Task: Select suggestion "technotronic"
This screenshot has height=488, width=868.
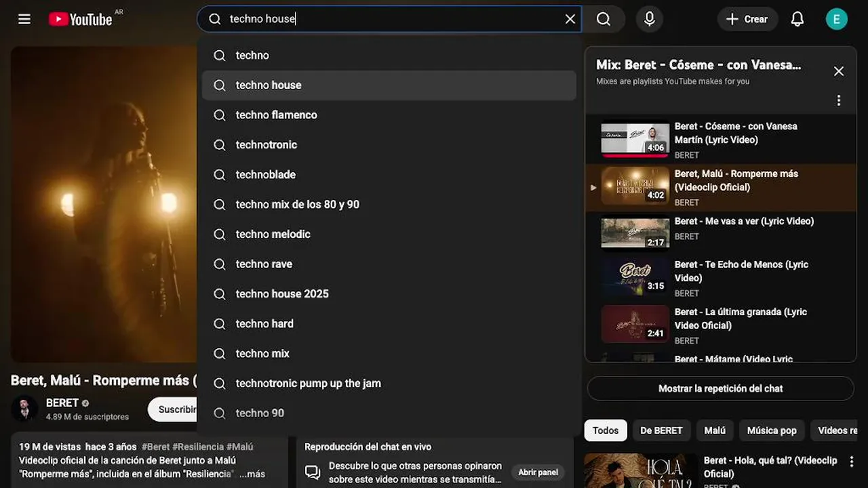Action: click(389, 144)
